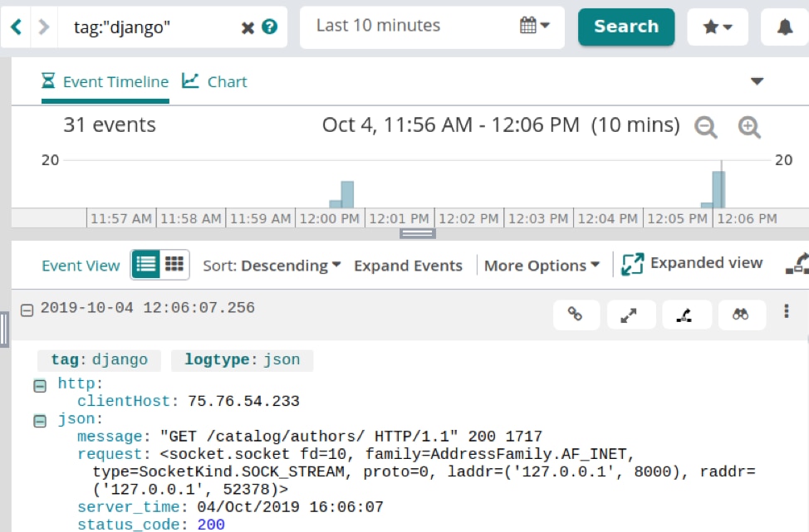Screen dimensions: 809x532
Task: Click Expand Events
Action: (x=408, y=266)
